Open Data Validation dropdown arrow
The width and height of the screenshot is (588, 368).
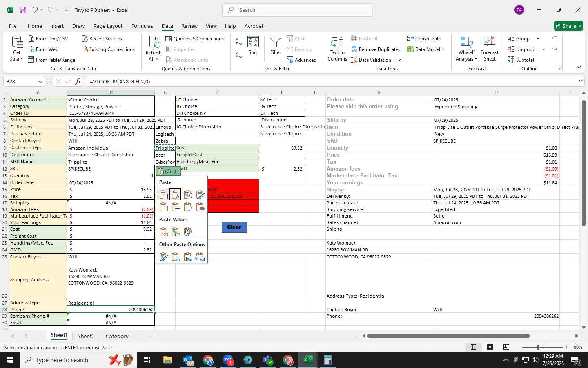399,60
